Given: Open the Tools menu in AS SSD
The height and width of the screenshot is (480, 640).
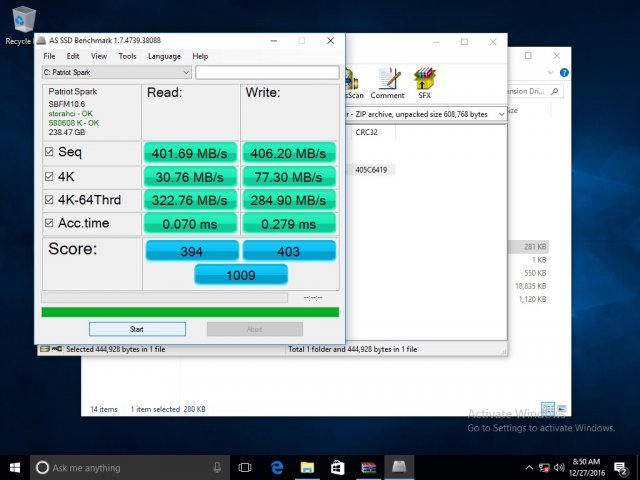Looking at the screenshot, I should [127, 56].
